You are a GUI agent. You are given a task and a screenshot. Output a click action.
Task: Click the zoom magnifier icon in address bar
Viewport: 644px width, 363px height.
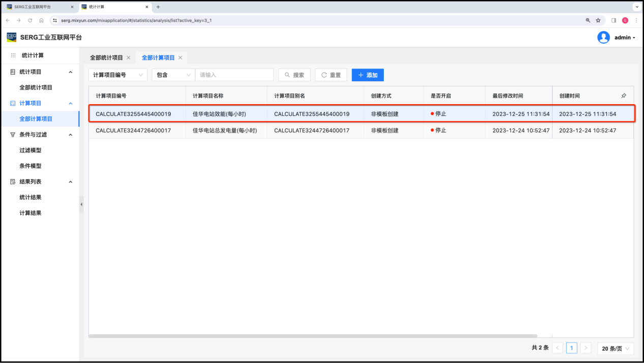(588, 20)
